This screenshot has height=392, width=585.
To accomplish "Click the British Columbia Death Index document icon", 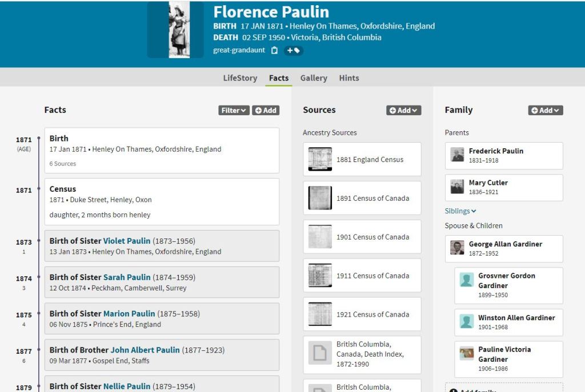I will pos(320,353).
